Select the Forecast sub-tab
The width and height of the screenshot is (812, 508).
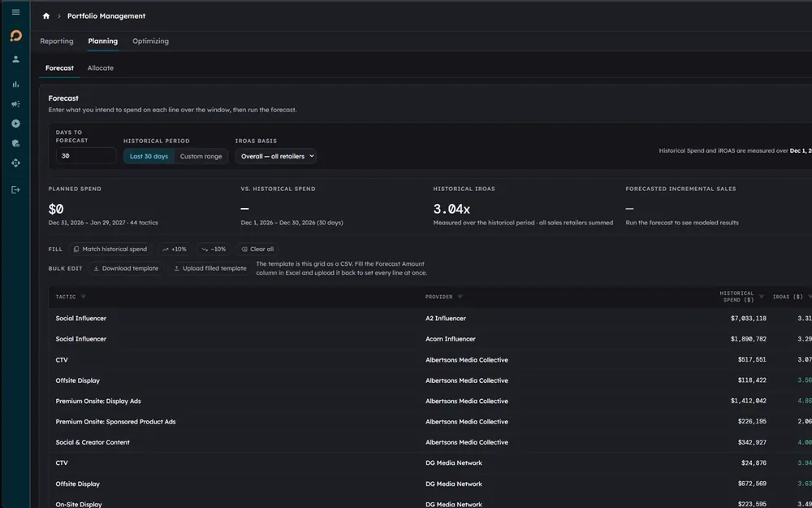[x=59, y=68]
